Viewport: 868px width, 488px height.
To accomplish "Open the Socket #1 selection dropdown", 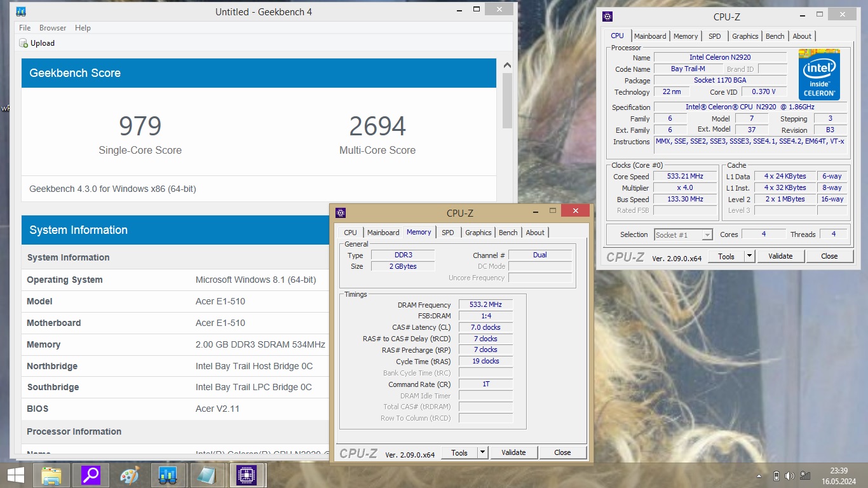I will click(x=683, y=234).
